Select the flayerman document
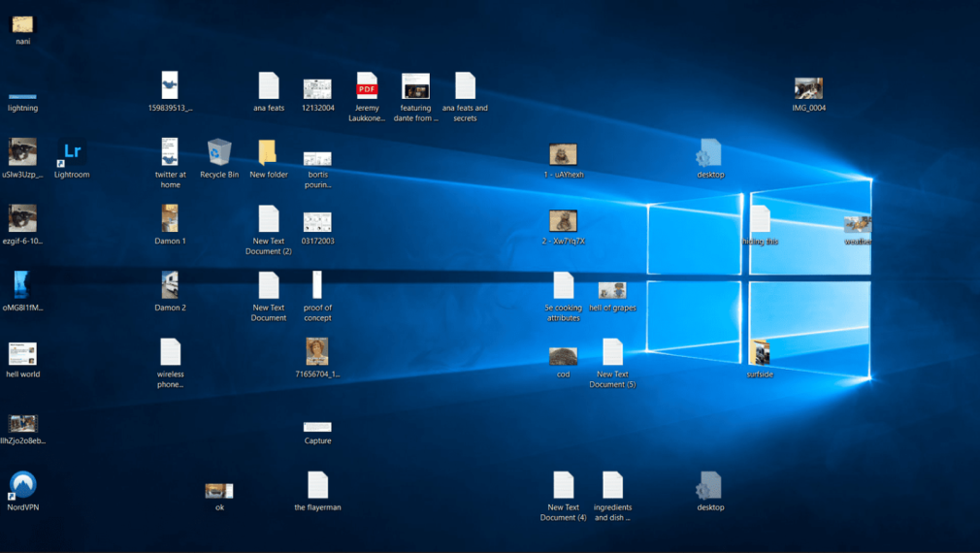 click(317, 491)
